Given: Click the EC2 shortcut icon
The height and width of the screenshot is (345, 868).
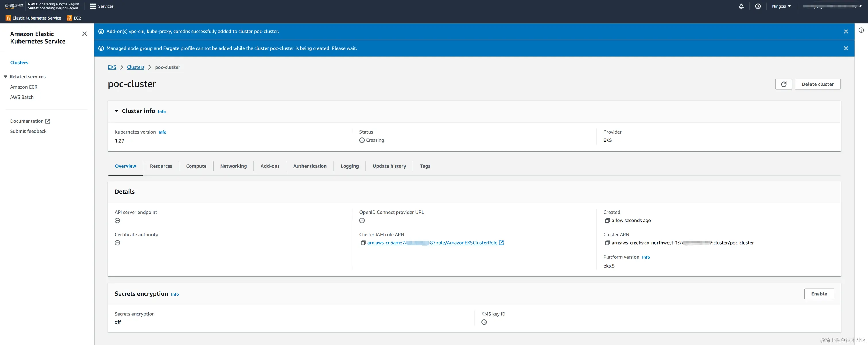Looking at the screenshot, I should pyautogui.click(x=69, y=18).
